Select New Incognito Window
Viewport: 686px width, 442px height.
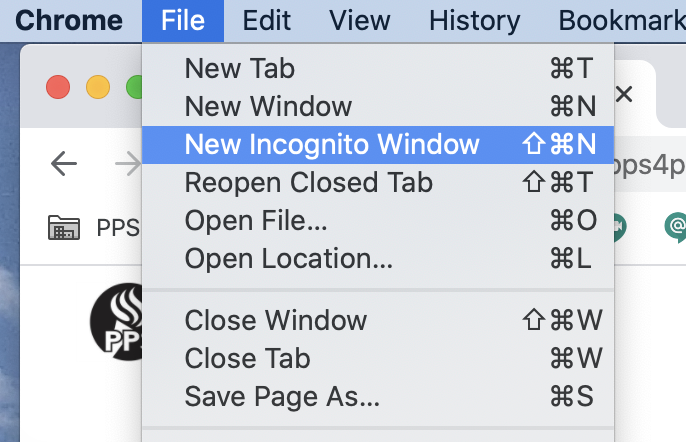378,145
